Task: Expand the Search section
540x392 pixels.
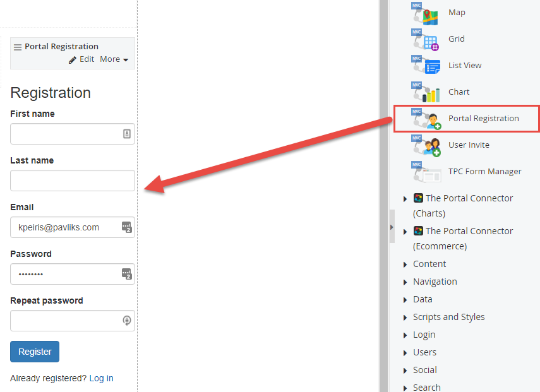Action: pos(405,388)
